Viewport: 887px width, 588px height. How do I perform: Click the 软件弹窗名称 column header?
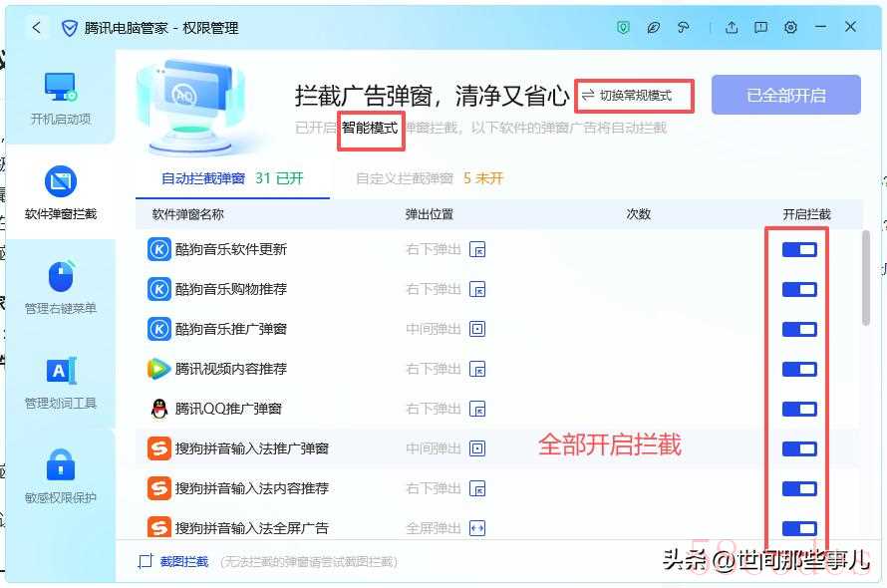[187, 214]
